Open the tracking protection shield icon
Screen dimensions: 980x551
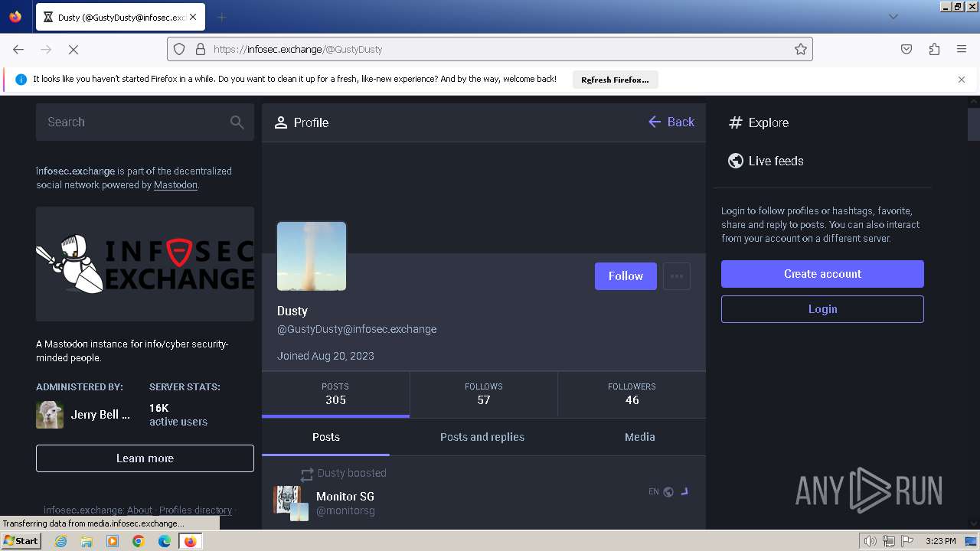click(x=179, y=49)
